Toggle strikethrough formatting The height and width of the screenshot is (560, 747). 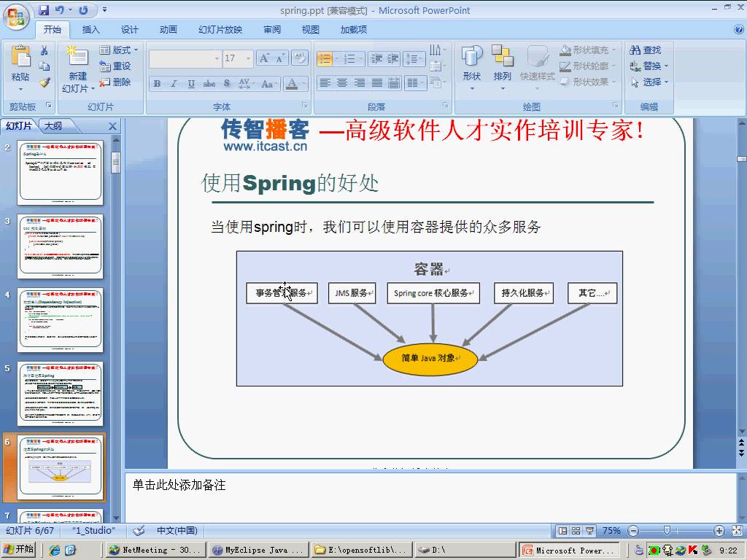coord(209,84)
